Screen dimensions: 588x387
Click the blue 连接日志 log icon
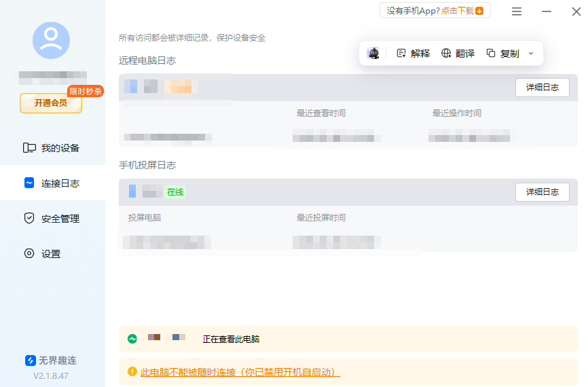pyautogui.click(x=29, y=183)
